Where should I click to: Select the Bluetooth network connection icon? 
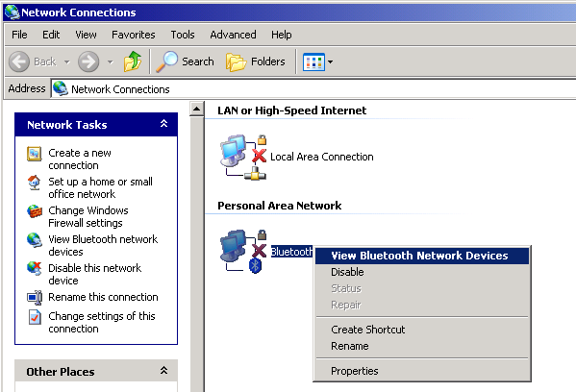pyautogui.click(x=243, y=252)
